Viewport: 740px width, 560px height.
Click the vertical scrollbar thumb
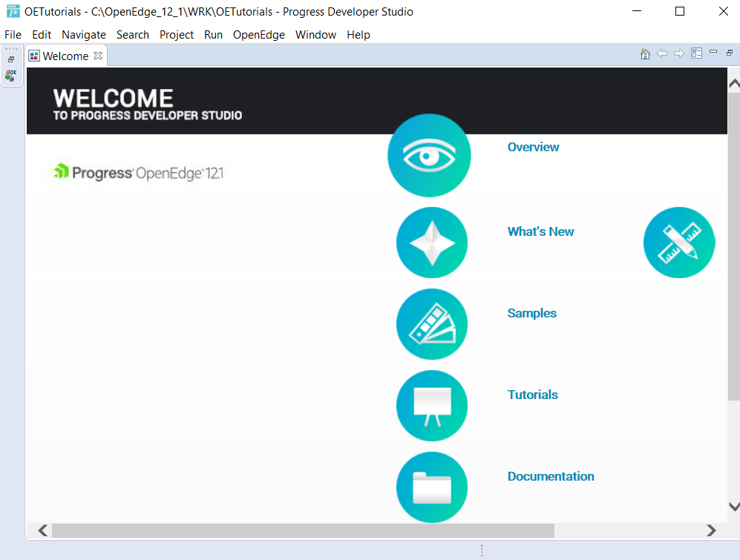[x=734, y=247]
